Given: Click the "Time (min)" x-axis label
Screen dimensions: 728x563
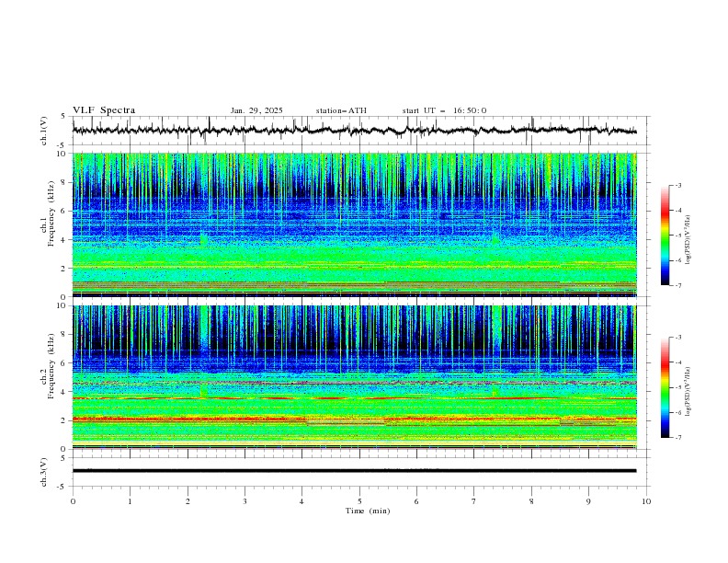Looking at the screenshot, I should click(368, 511).
